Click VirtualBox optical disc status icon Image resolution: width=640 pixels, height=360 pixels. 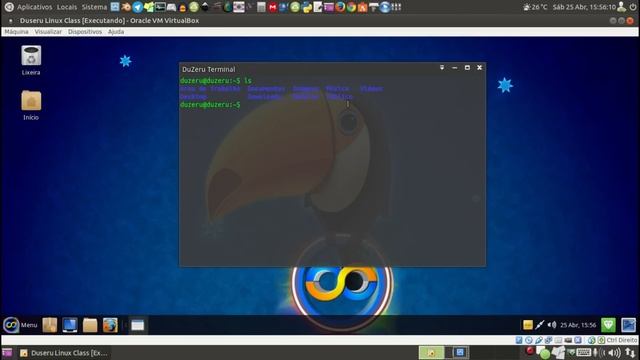point(529,340)
